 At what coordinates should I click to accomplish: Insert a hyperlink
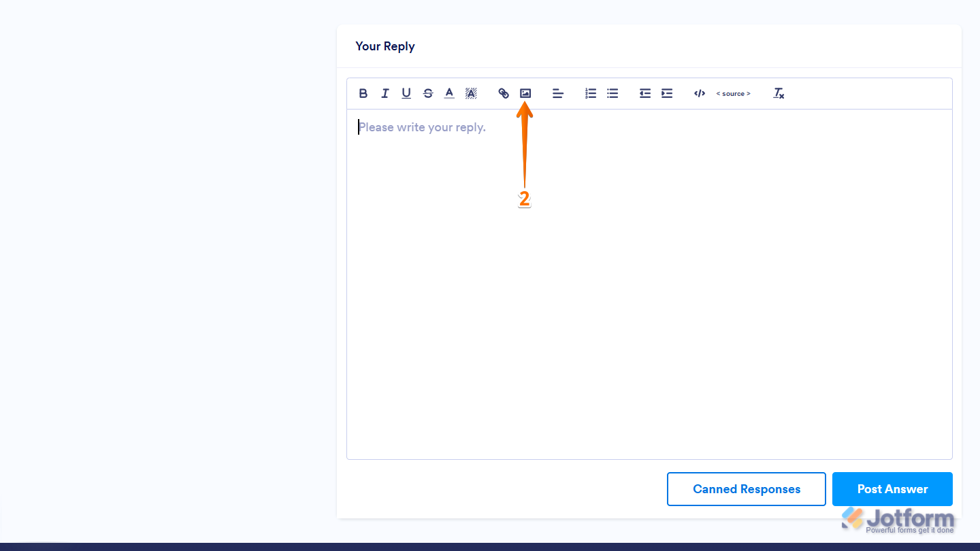click(504, 93)
